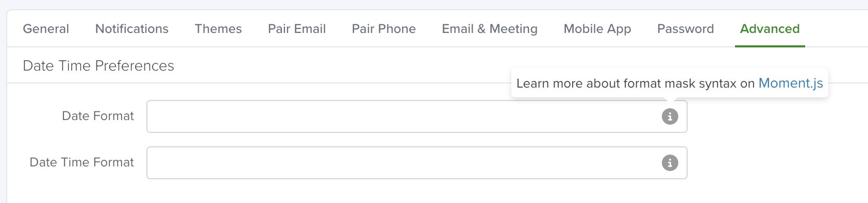This screenshot has height=203, width=868.
Task: Click the active Advanced tab
Action: (770, 29)
